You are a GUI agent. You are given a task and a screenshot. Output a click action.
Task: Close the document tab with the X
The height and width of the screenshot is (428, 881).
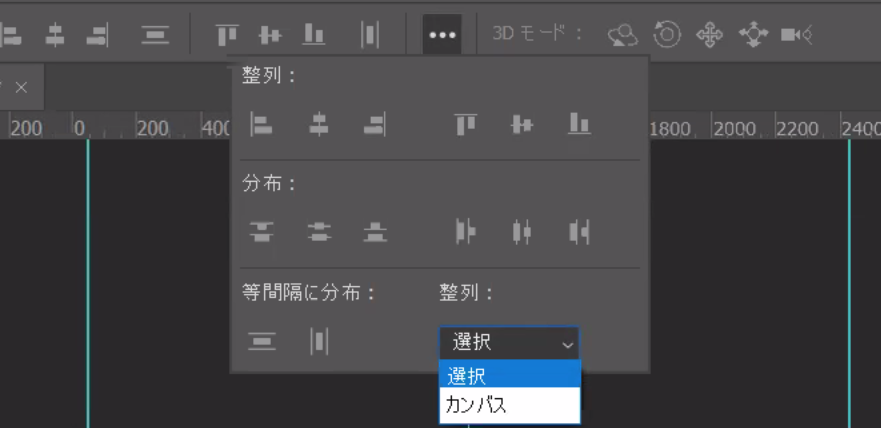21,88
